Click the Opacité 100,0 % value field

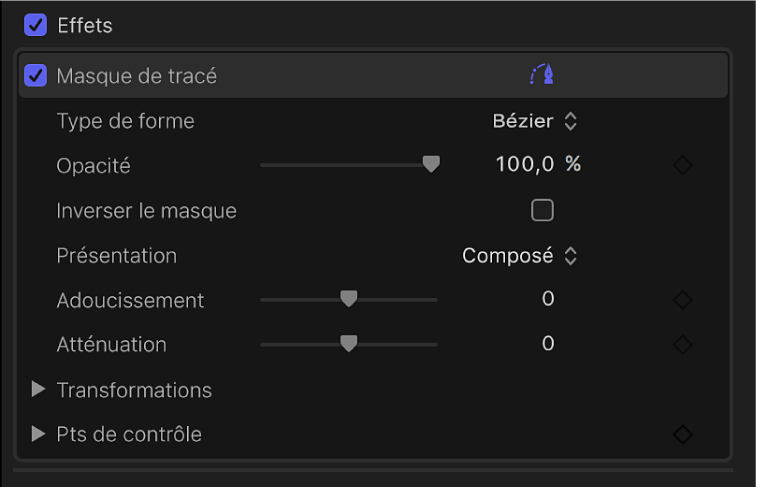pos(526,164)
